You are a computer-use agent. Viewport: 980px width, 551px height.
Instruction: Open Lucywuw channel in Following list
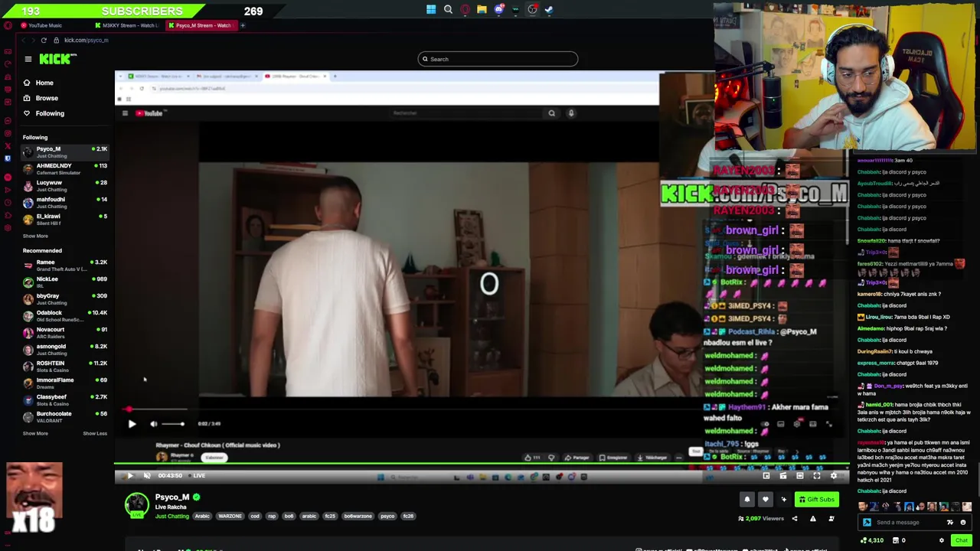(65, 186)
